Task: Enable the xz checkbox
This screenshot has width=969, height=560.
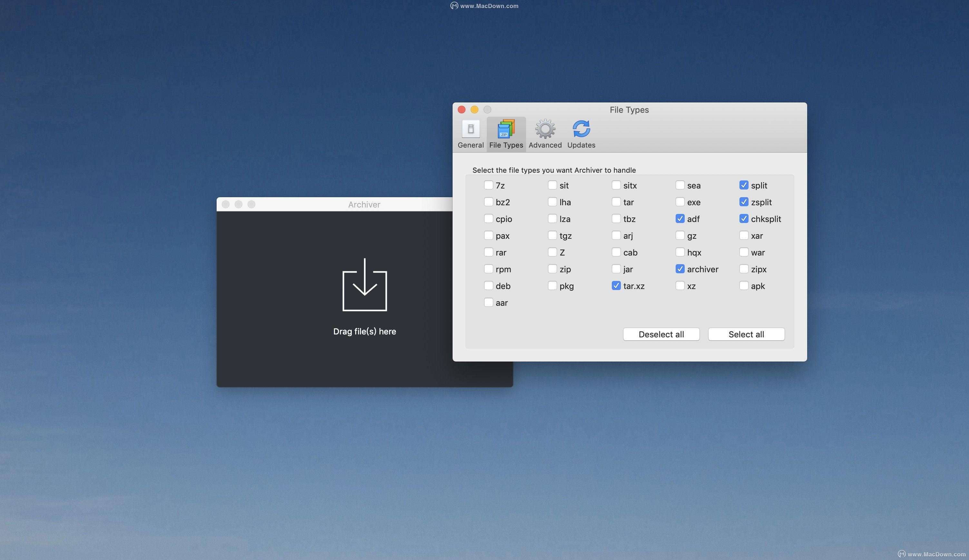Action: pos(680,285)
